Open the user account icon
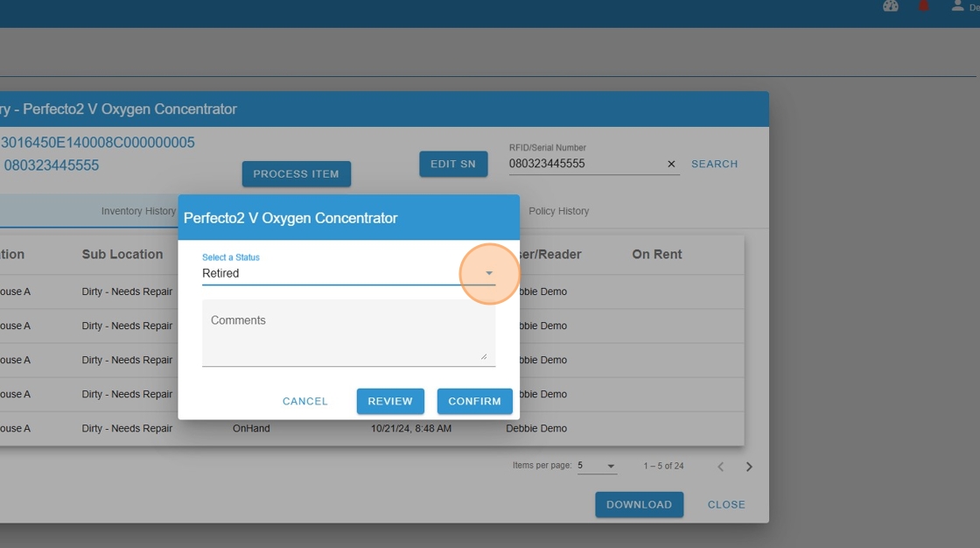Image resolution: width=980 pixels, height=548 pixels. tap(957, 6)
